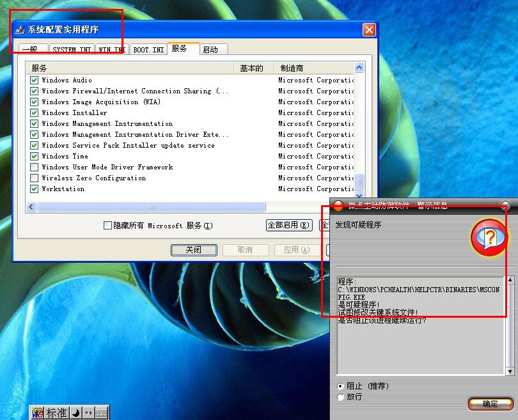
Task: Switch to the BOOT.INI tab
Action: [x=148, y=50]
